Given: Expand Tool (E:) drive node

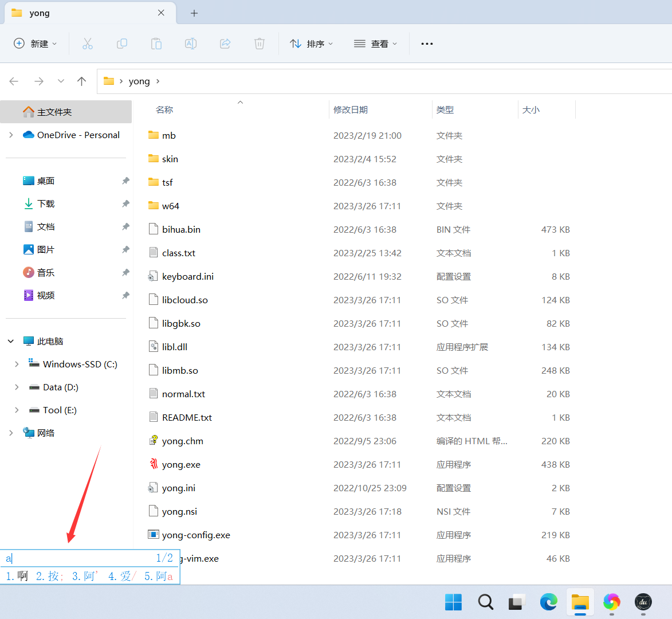Looking at the screenshot, I should [x=17, y=410].
